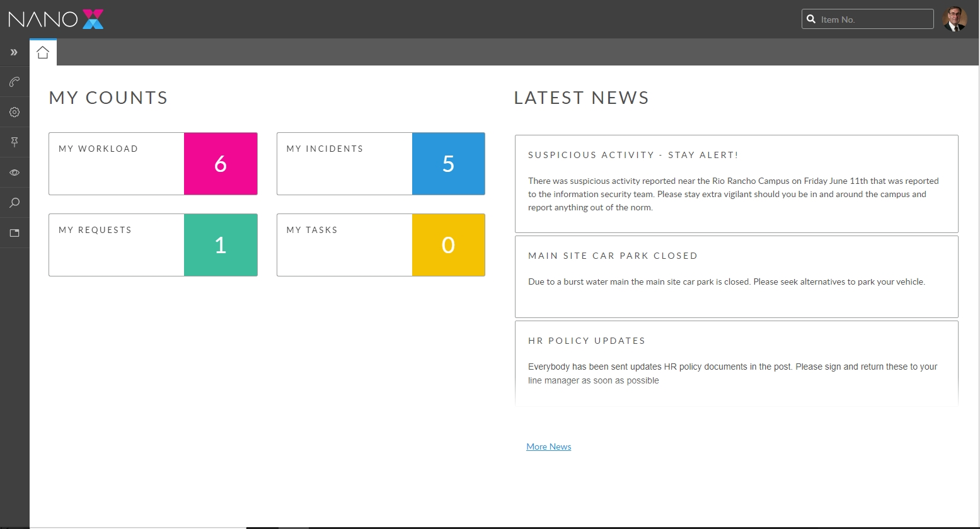
Task: Open the Main Site Car Park Closed news
Action: pyautogui.click(x=613, y=256)
